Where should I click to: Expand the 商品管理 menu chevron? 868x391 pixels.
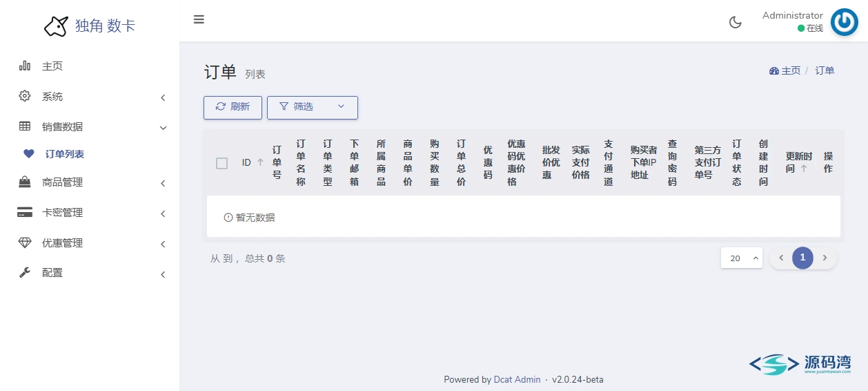click(163, 183)
